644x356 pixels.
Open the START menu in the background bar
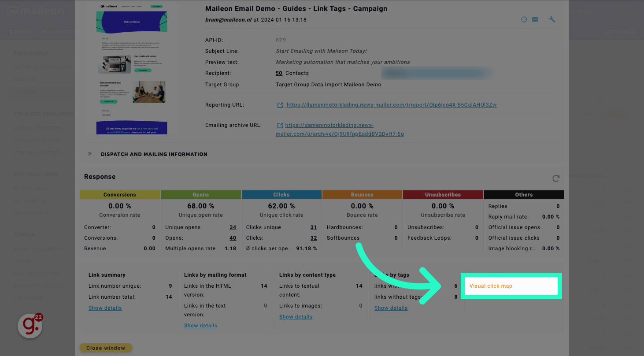(x=20, y=32)
